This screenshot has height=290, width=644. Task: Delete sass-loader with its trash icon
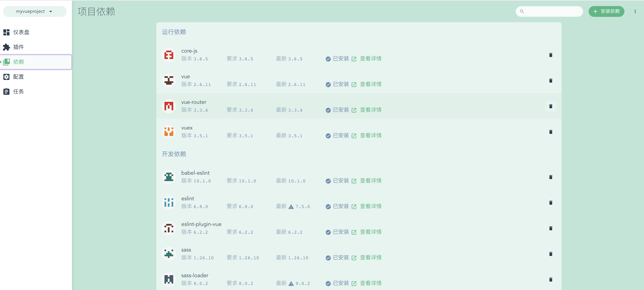pos(551,280)
